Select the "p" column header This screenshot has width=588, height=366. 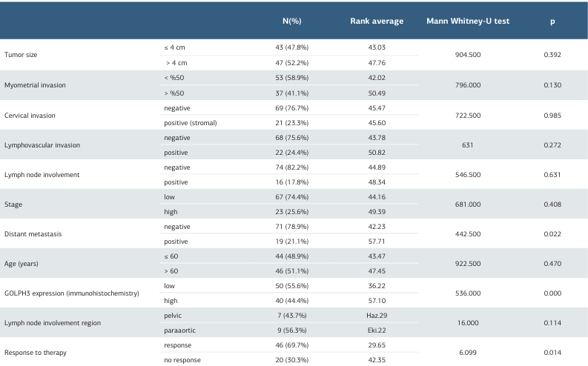pyautogui.click(x=552, y=21)
